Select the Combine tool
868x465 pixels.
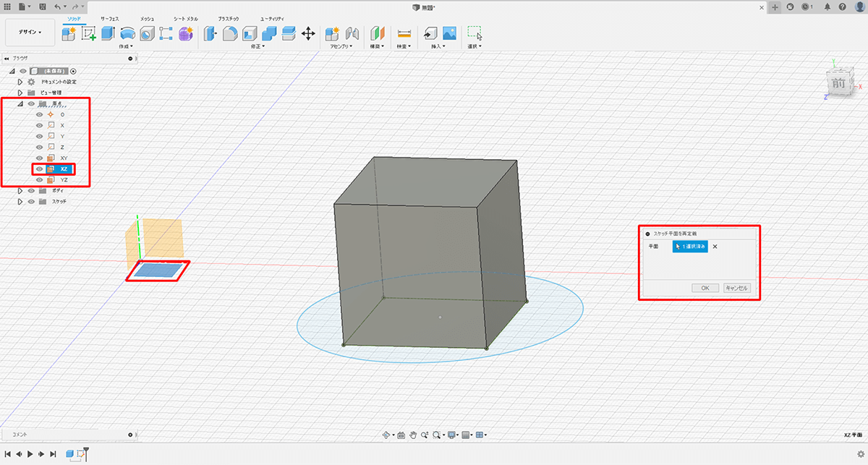[269, 33]
